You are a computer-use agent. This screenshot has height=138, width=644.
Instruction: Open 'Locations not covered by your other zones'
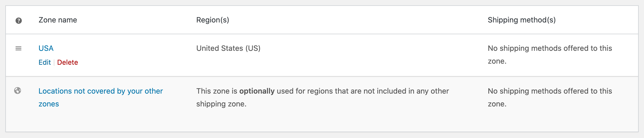coord(101,91)
